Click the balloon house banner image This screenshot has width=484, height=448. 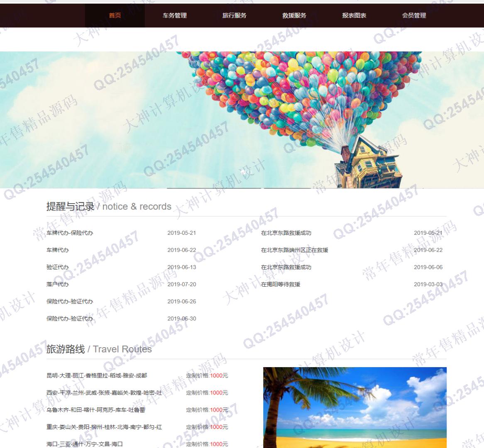tap(242, 120)
